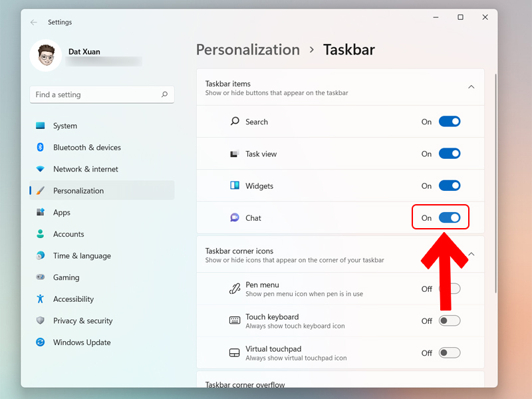Turn off the Search toggle
The height and width of the screenshot is (399, 532).
[450, 122]
